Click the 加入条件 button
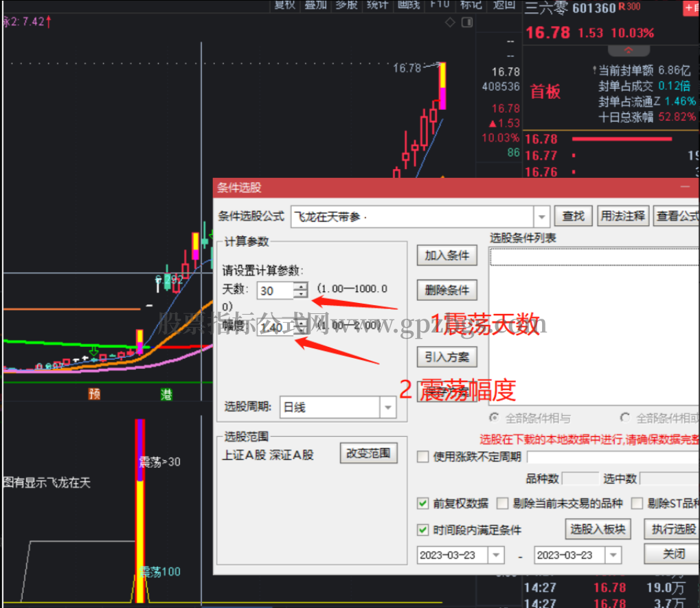Viewport: 700px width, 608px height. click(x=447, y=256)
